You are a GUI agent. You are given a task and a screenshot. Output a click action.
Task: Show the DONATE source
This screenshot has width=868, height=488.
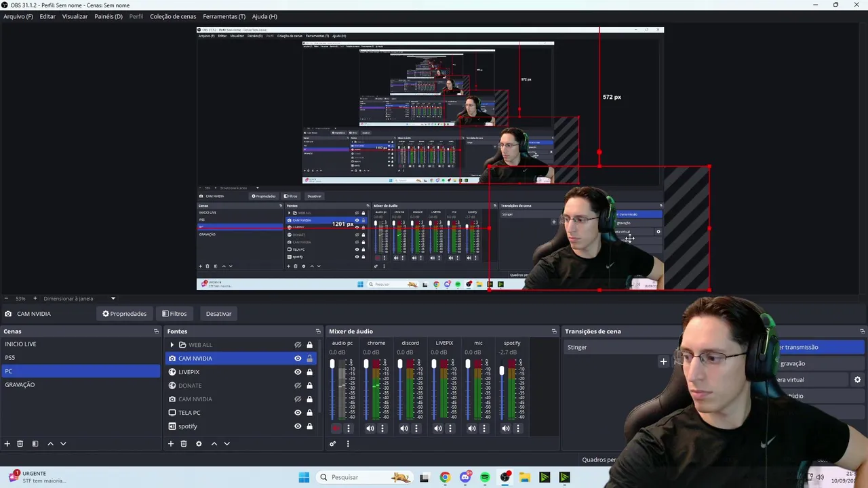298,386
